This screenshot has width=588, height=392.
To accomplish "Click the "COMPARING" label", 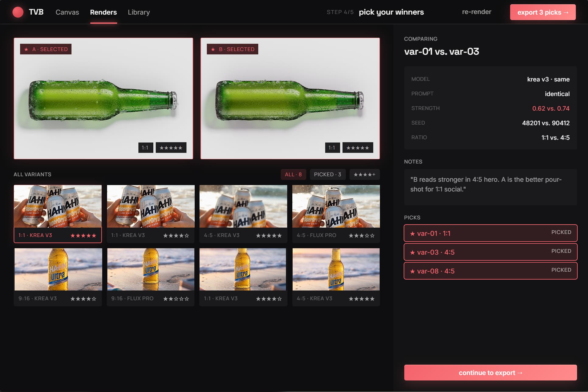I will 421,39.
